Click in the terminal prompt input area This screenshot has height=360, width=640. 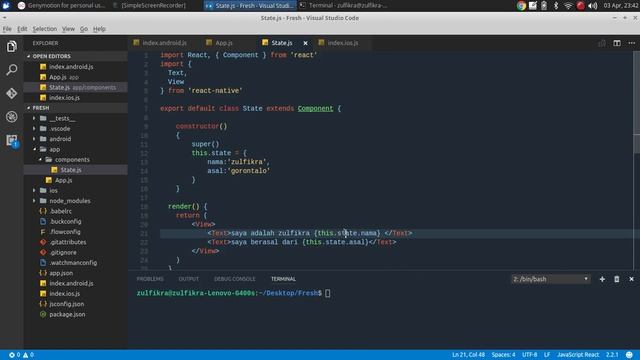[x=328, y=293]
